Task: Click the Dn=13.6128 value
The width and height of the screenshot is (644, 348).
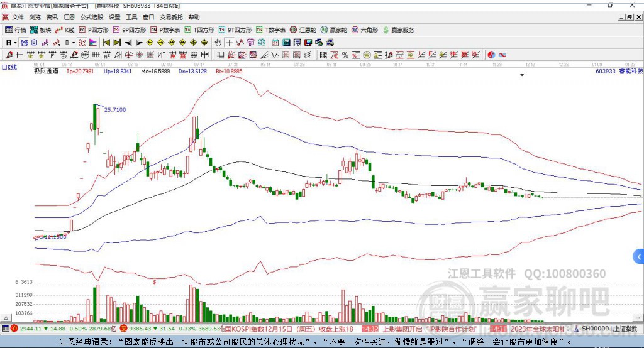Action: coord(192,71)
